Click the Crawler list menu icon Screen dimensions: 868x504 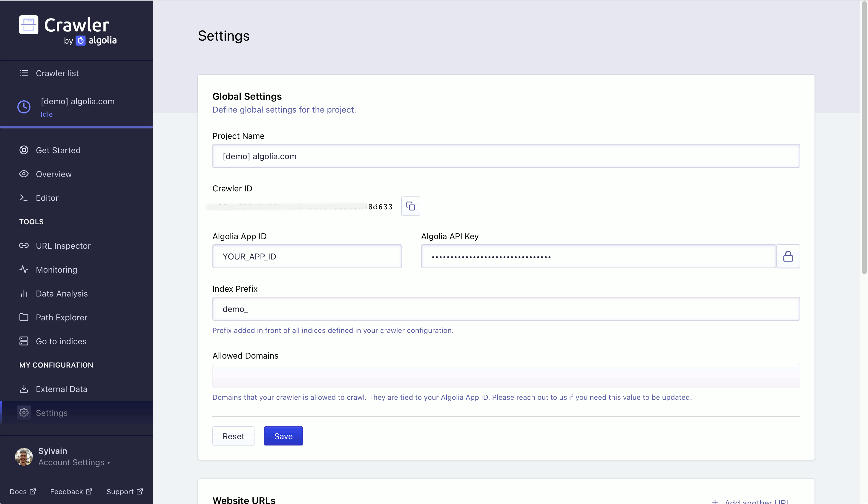tap(23, 73)
